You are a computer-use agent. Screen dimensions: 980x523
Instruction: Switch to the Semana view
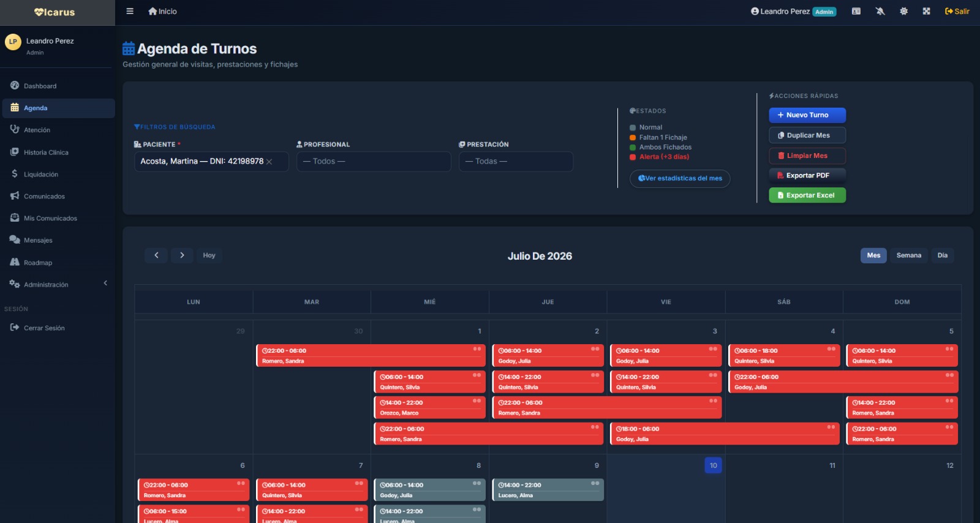(x=909, y=255)
